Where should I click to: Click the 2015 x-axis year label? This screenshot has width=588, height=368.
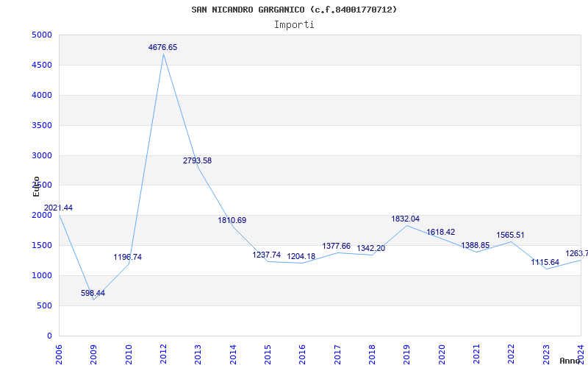click(x=268, y=355)
